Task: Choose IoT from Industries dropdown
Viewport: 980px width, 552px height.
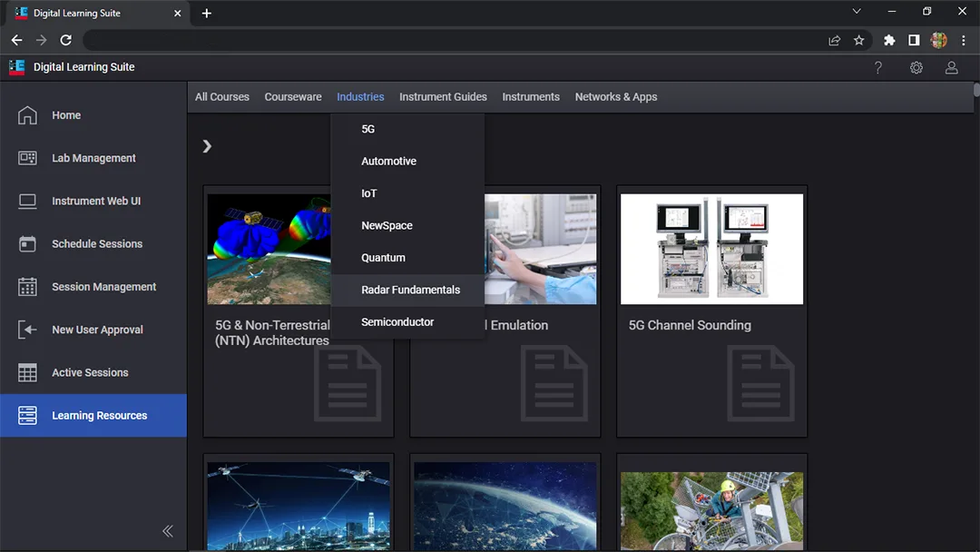Action: point(407,193)
